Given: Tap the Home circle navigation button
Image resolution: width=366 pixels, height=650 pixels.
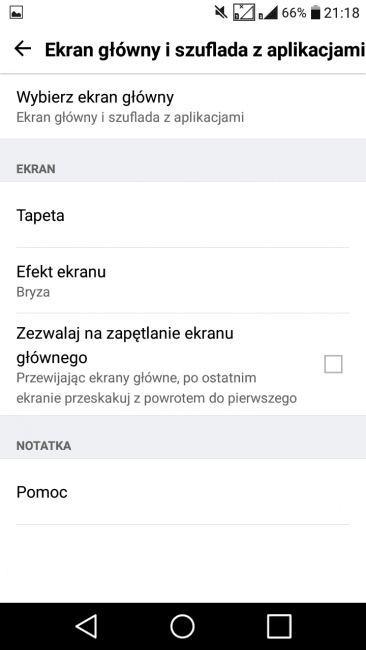Looking at the screenshot, I should coord(182,626).
